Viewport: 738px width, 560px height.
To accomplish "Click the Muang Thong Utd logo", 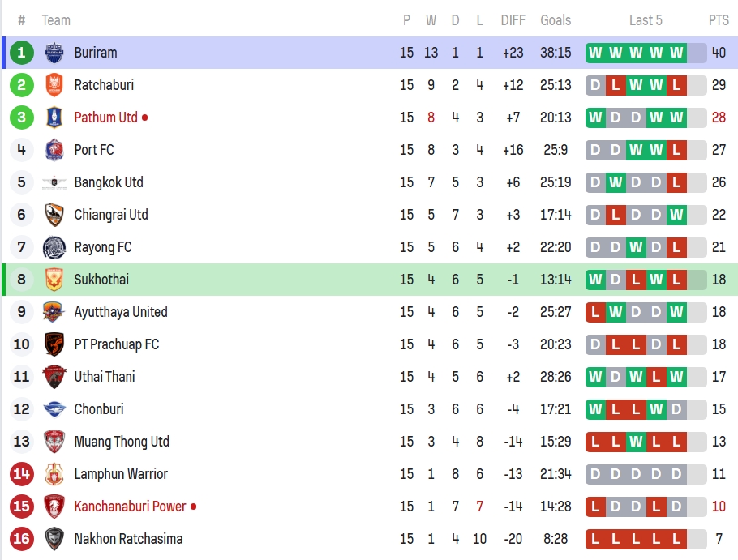I will click(54, 442).
